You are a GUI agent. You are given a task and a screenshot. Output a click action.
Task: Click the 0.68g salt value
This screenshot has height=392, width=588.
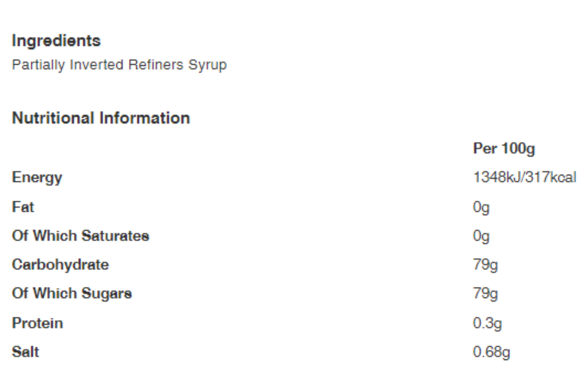[x=492, y=352]
